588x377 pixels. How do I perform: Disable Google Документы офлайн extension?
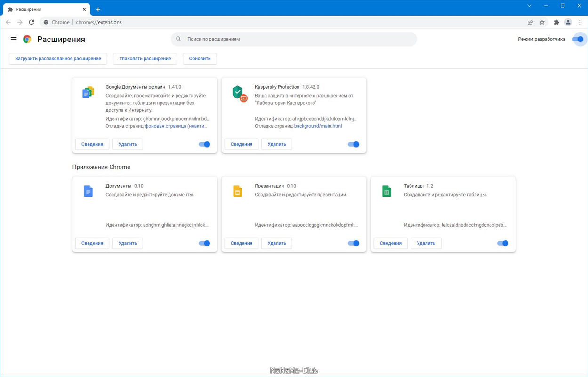[204, 144]
